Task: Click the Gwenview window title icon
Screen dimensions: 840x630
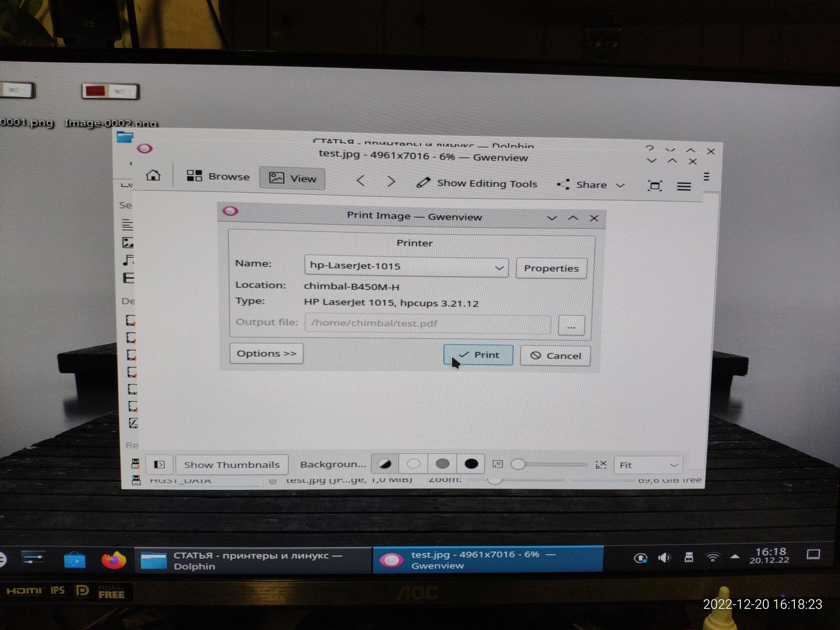Action: point(144,149)
